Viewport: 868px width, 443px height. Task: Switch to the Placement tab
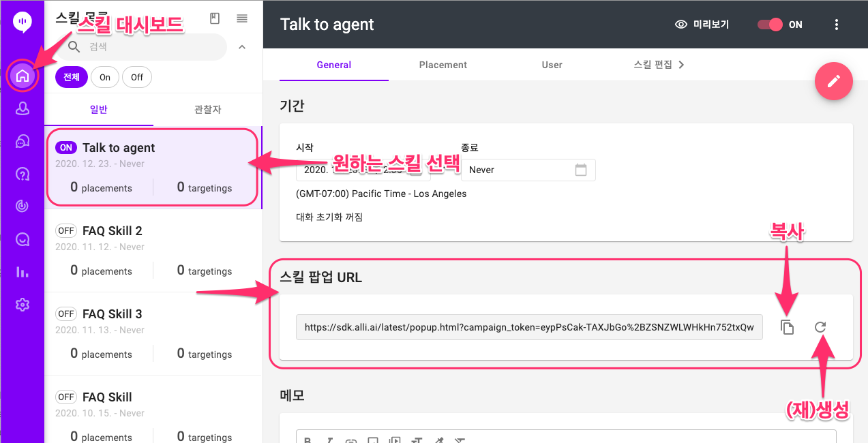pos(443,65)
